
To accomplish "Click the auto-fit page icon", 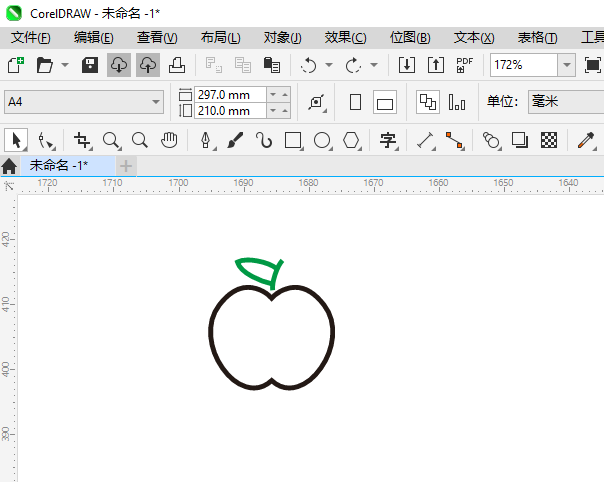I will pyautogui.click(x=317, y=102).
